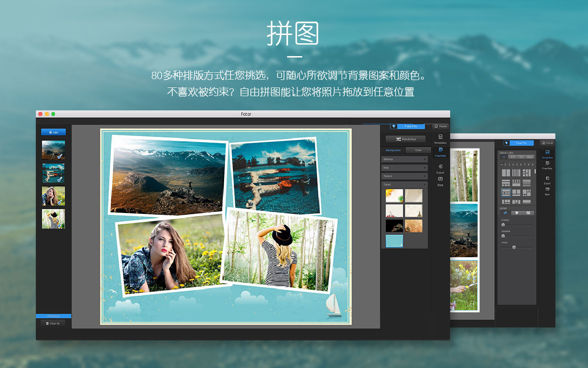Click Templates icon in back Fotor window
The image size is (588, 368).
(548, 154)
